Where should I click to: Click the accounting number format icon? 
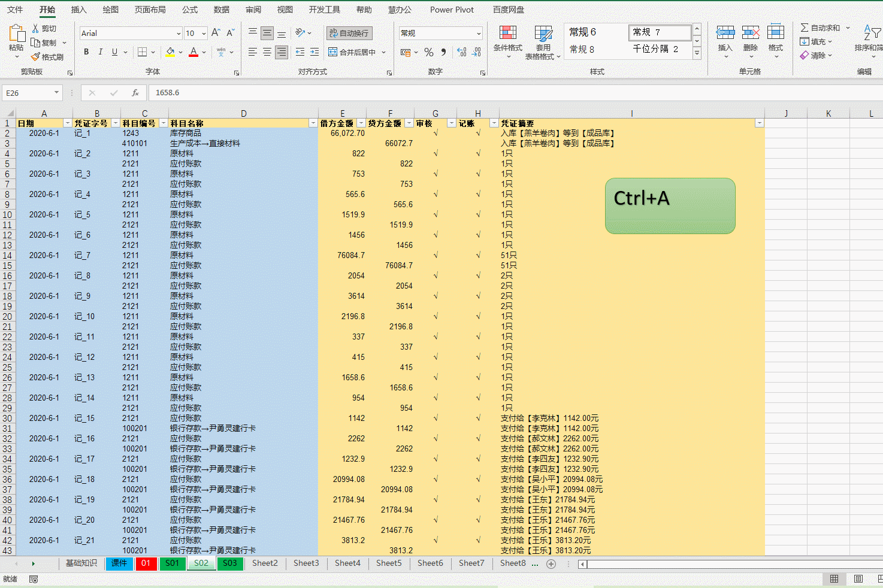[407, 52]
